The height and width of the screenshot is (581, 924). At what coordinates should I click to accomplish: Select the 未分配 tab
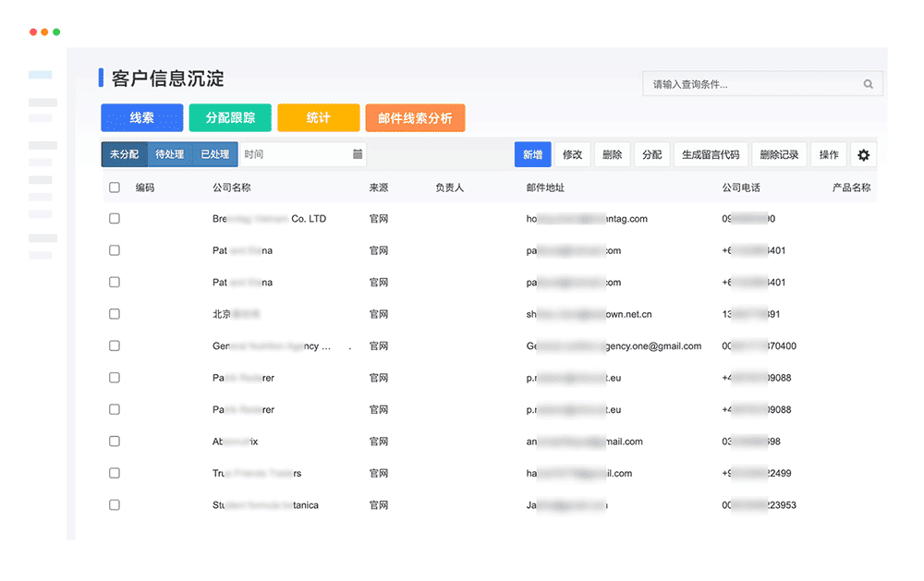[123, 154]
